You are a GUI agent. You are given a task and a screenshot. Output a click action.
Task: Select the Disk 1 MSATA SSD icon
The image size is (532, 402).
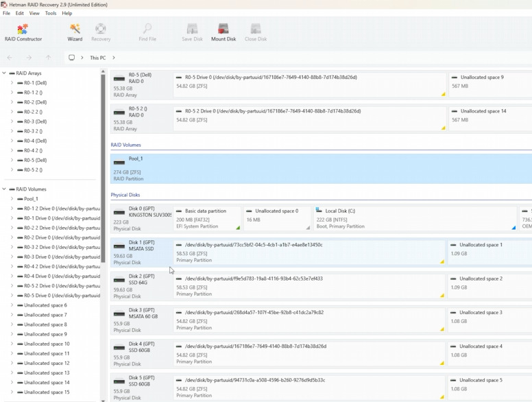tap(119, 246)
